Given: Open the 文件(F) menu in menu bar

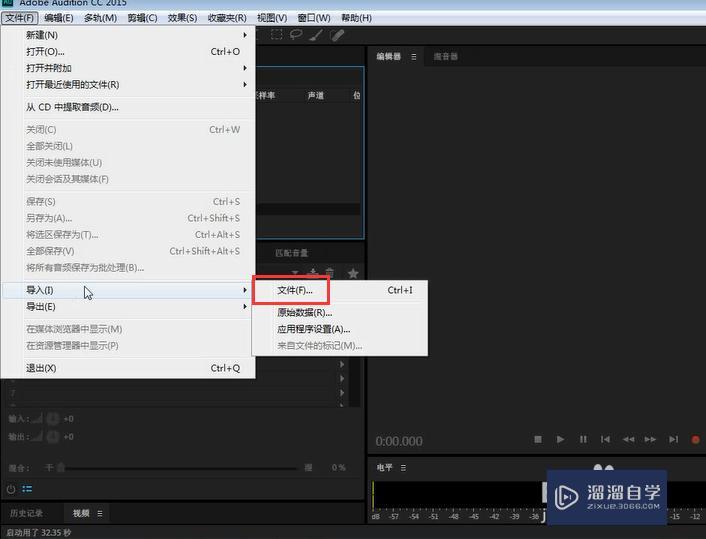Looking at the screenshot, I should 19,18.
